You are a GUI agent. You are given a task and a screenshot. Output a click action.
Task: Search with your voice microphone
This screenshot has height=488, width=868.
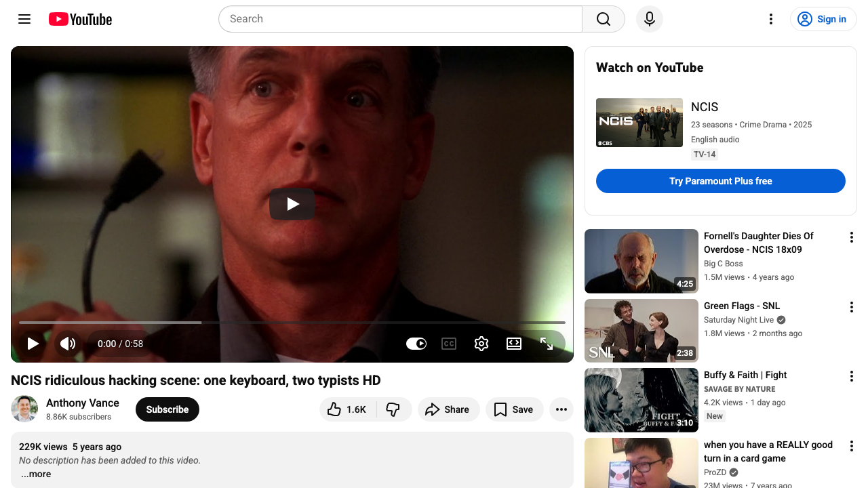click(x=650, y=19)
